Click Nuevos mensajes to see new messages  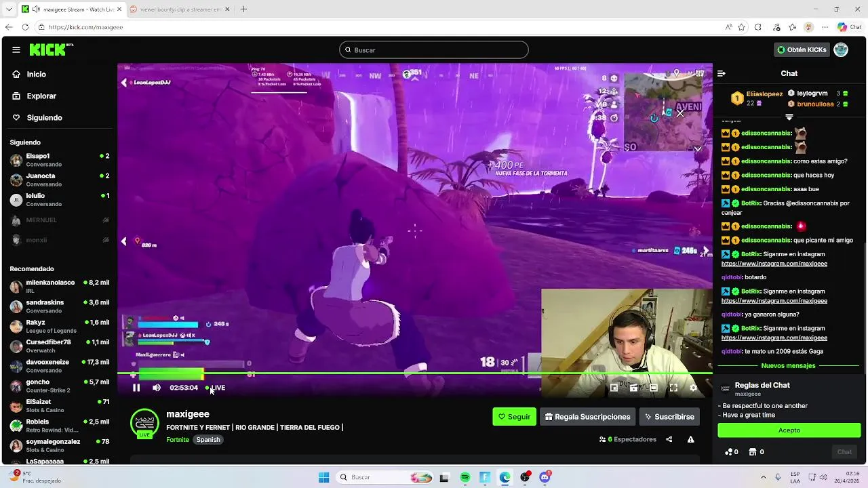788,366
